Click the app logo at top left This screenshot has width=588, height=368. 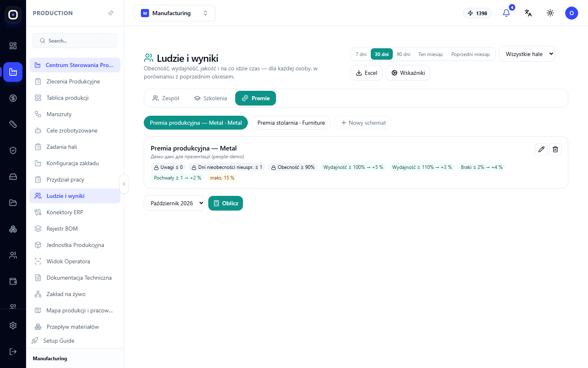[x=13, y=15]
